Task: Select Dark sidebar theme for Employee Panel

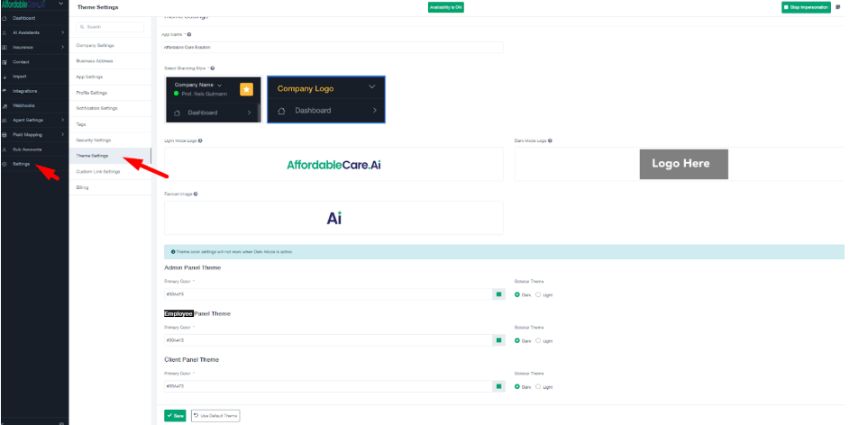Action: [516, 340]
